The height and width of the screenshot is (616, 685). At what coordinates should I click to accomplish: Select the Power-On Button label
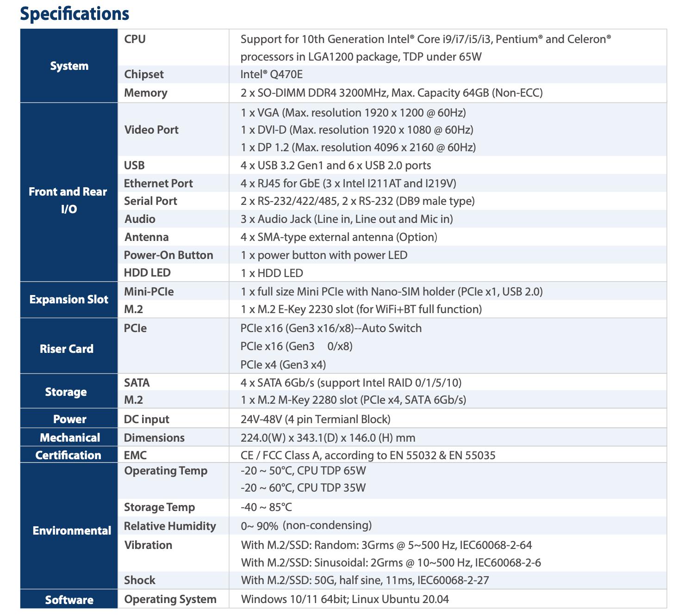168,255
